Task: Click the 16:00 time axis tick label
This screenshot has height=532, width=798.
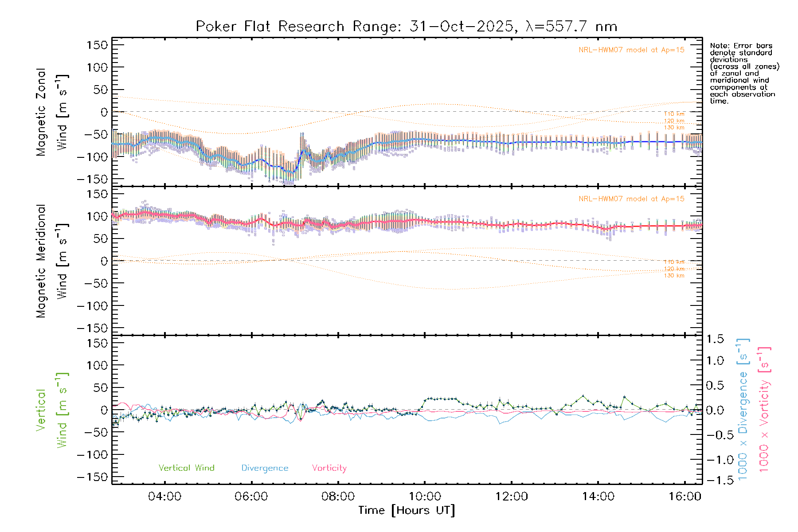Action: 685,497
